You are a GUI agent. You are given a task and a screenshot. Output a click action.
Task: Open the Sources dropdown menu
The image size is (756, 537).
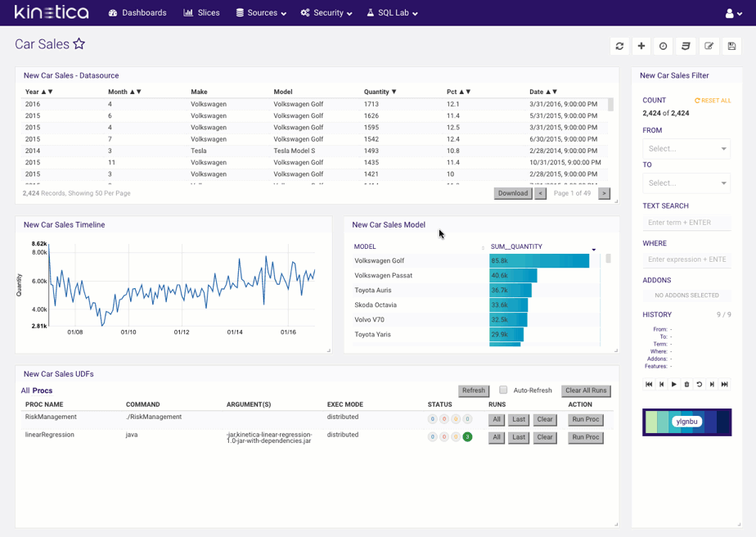(x=261, y=13)
